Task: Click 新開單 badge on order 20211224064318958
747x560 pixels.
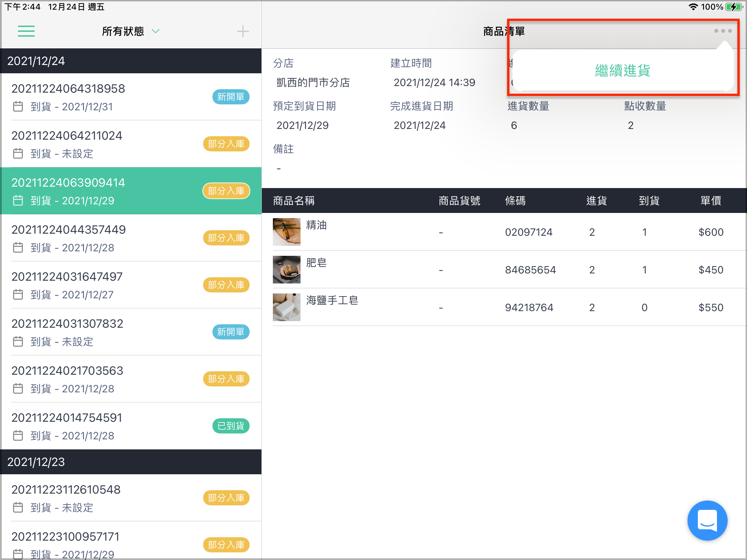Action: [231, 97]
